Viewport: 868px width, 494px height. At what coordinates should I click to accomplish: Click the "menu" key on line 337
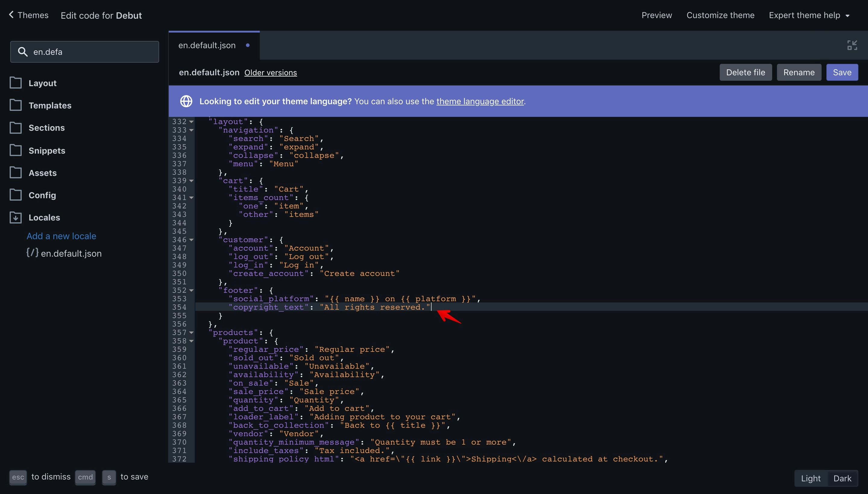tap(243, 164)
